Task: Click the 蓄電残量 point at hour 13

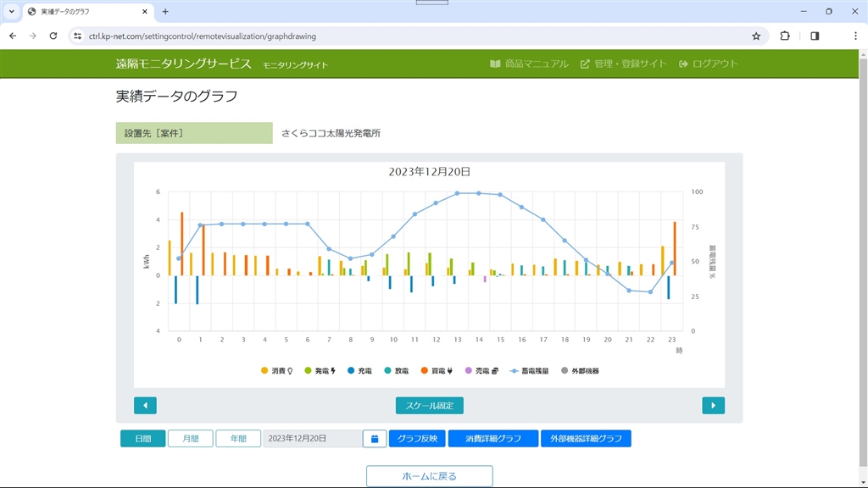Action: point(457,194)
